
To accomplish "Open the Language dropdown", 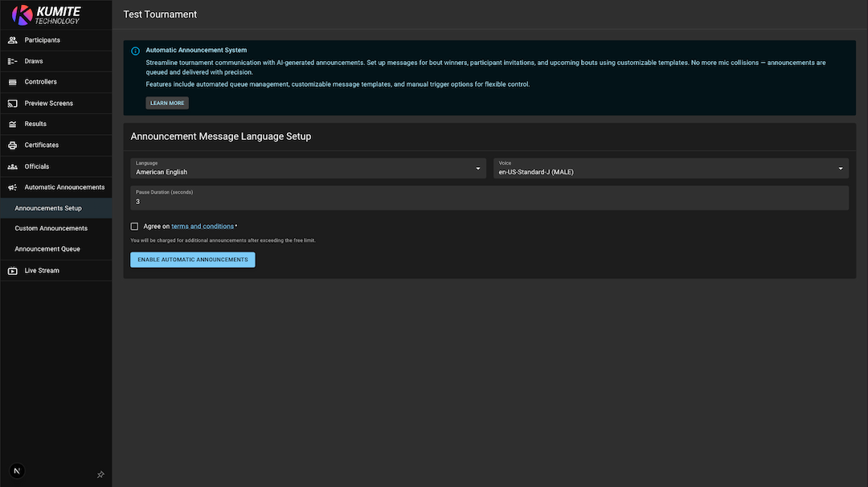I will 308,168.
